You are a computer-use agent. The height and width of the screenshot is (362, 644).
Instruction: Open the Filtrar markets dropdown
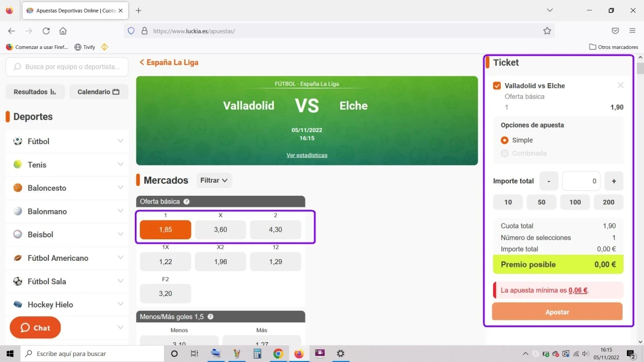[214, 180]
